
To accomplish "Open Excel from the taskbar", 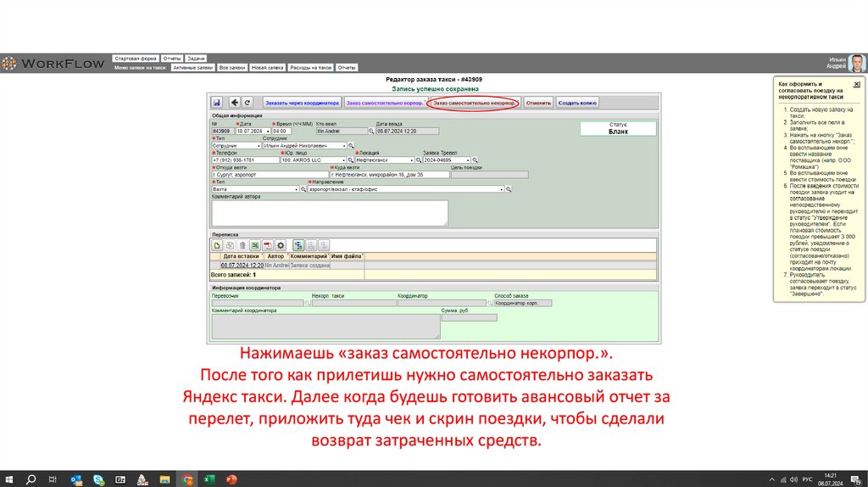I will pyautogui.click(x=209, y=479).
